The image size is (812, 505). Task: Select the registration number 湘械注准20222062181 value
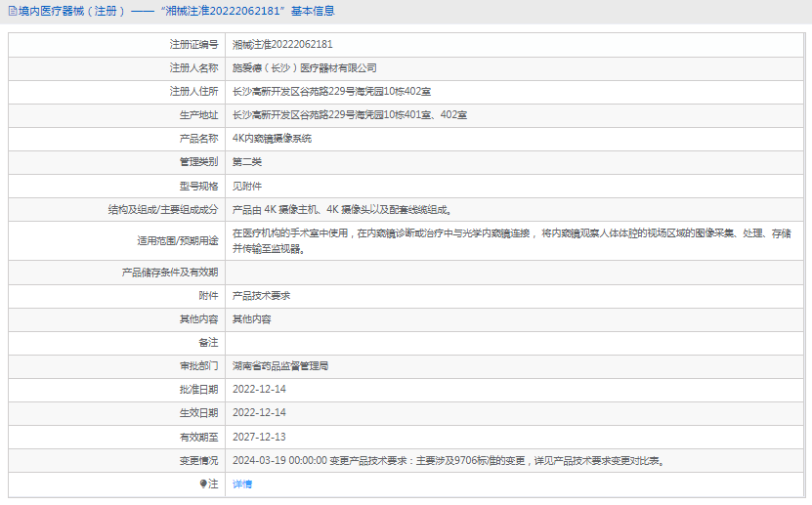tap(282, 45)
